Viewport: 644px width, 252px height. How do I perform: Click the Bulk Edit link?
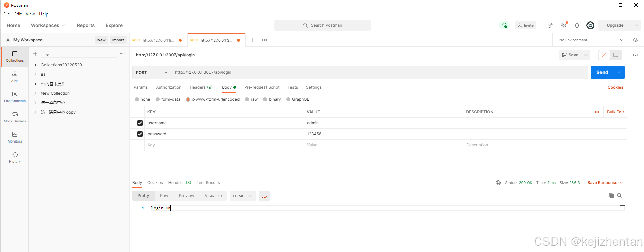615,112
